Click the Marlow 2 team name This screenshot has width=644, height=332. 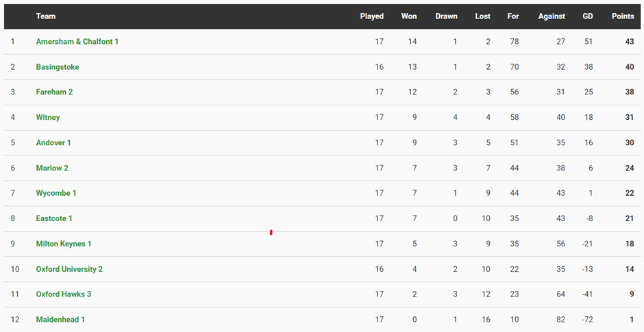[x=52, y=168]
